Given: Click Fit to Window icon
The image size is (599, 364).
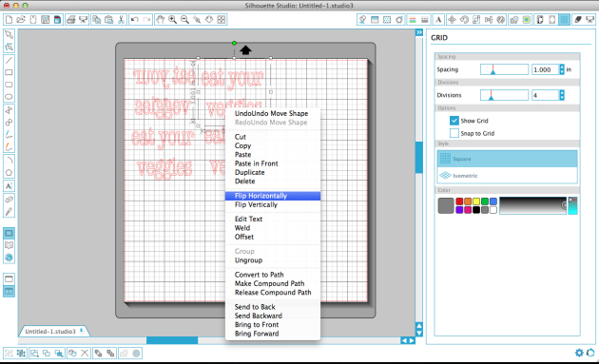Looking at the screenshot, I should tap(222, 19).
